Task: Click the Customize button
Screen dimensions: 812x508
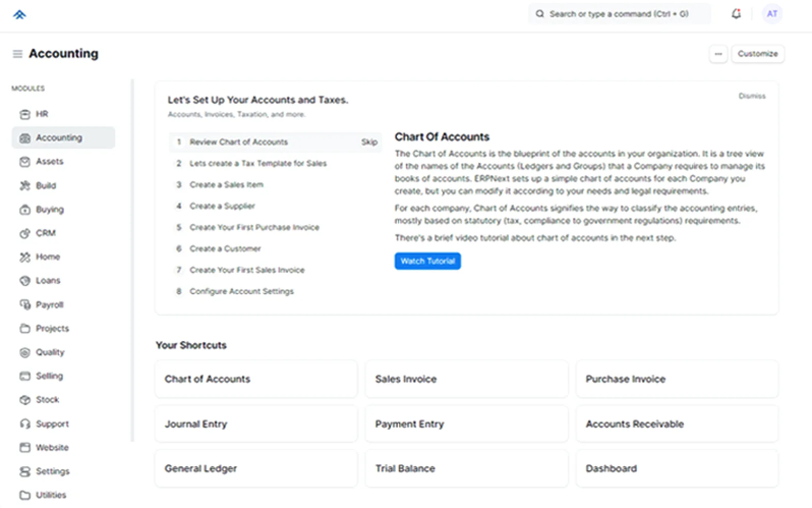Action: [757, 54]
